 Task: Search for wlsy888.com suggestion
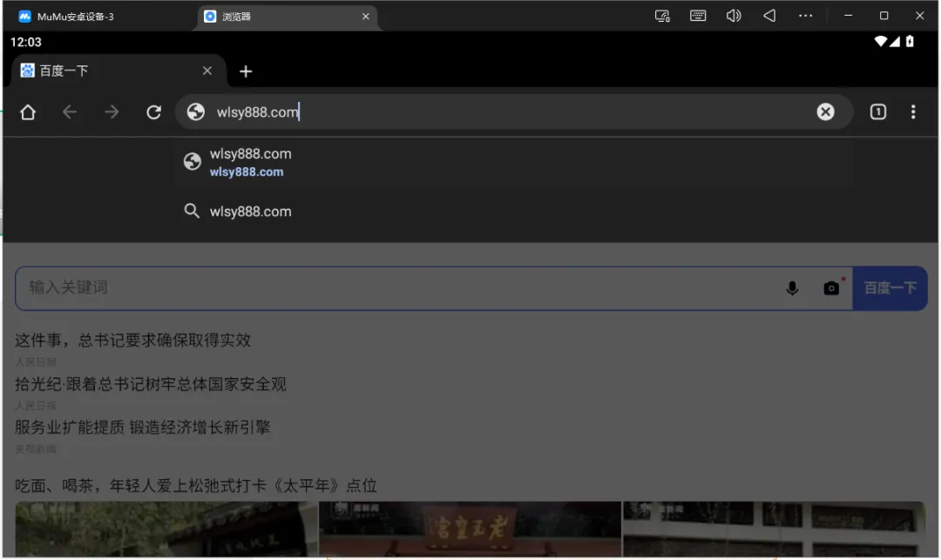513,211
